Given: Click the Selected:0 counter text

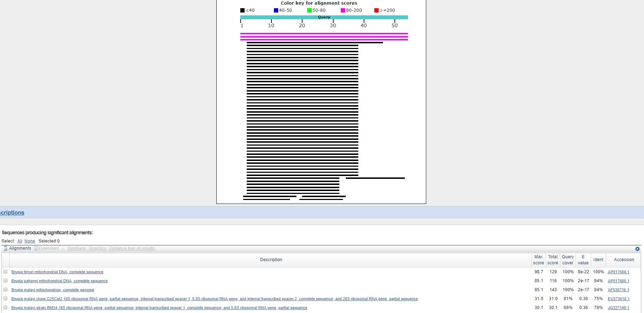Looking at the screenshot, I should [x=49, y=241].
